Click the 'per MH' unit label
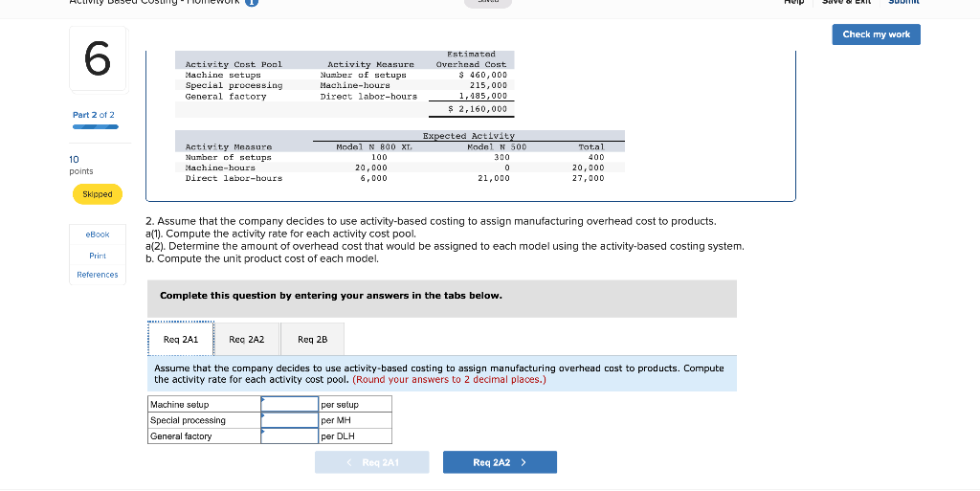 pos(336,420)
